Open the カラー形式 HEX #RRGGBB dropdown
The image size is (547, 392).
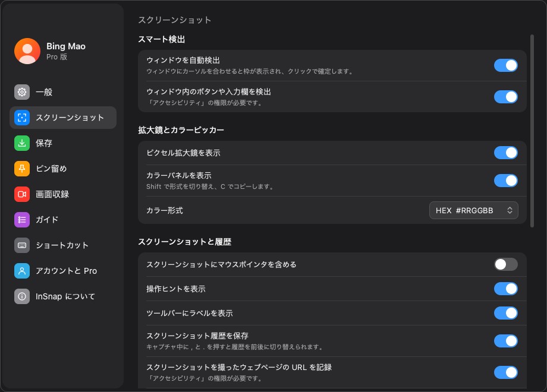(473, 210)
